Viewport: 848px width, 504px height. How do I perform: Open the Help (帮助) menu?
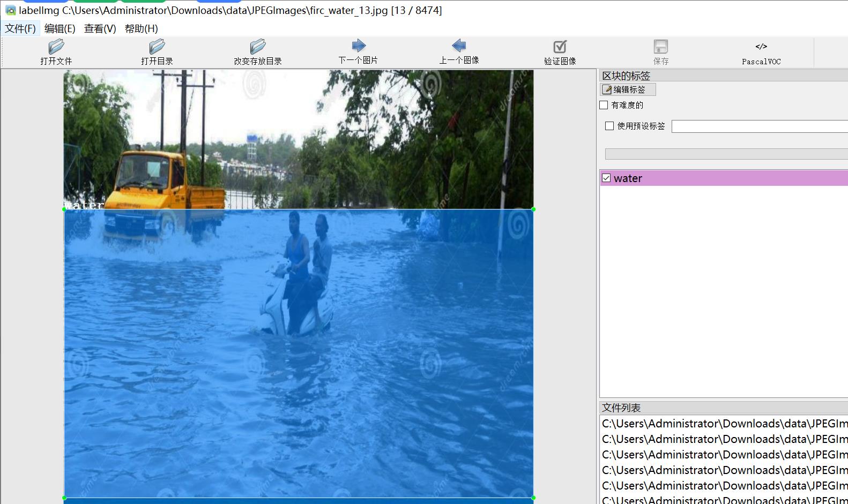coord(141,28)
